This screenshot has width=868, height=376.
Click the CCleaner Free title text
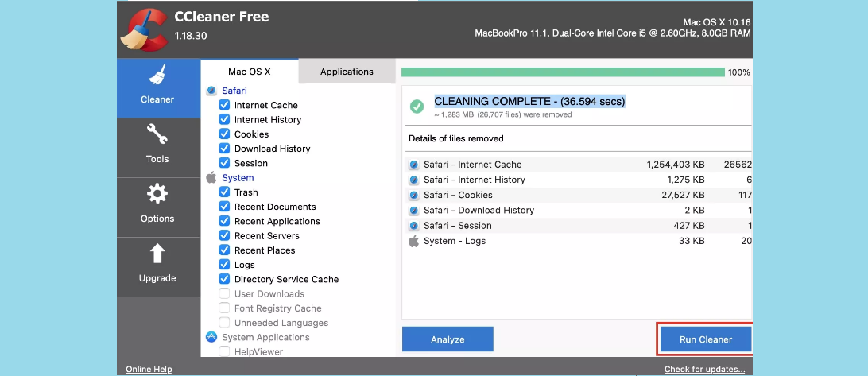[222, 17]
